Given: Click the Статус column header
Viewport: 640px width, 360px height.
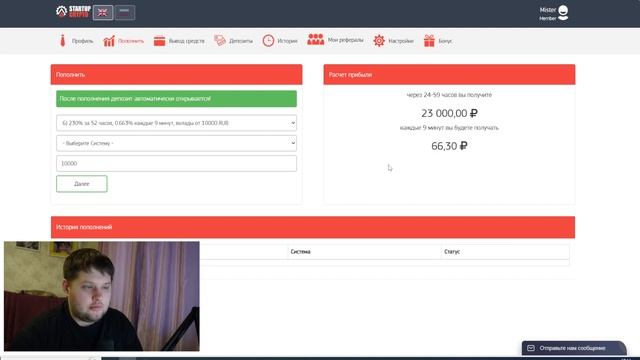Looking at the screenshot, I should 452,252.
